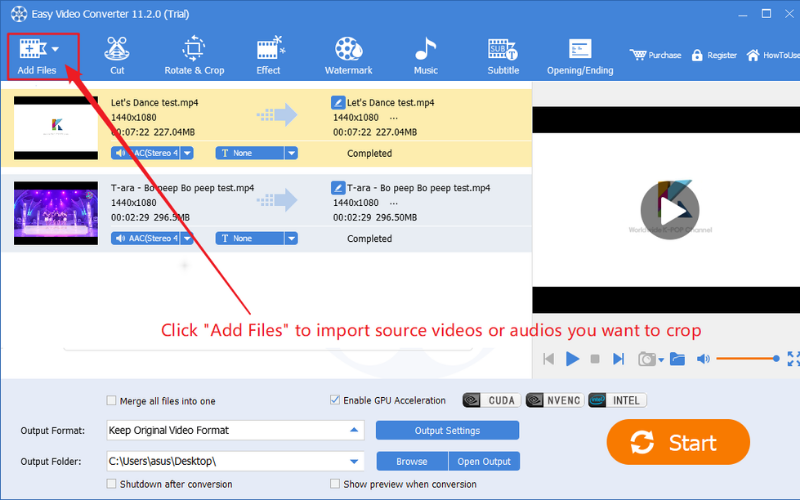The image size is (800, 500).
Task: Open the Opening/Ending tool
Action: (x=580, y=56)
